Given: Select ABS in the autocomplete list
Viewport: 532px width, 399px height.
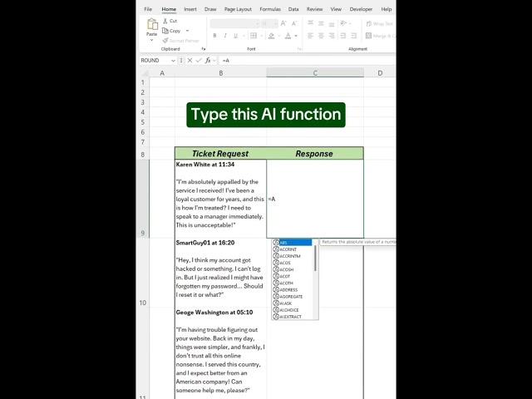Looking at the screenshot, I should point(293,243).
